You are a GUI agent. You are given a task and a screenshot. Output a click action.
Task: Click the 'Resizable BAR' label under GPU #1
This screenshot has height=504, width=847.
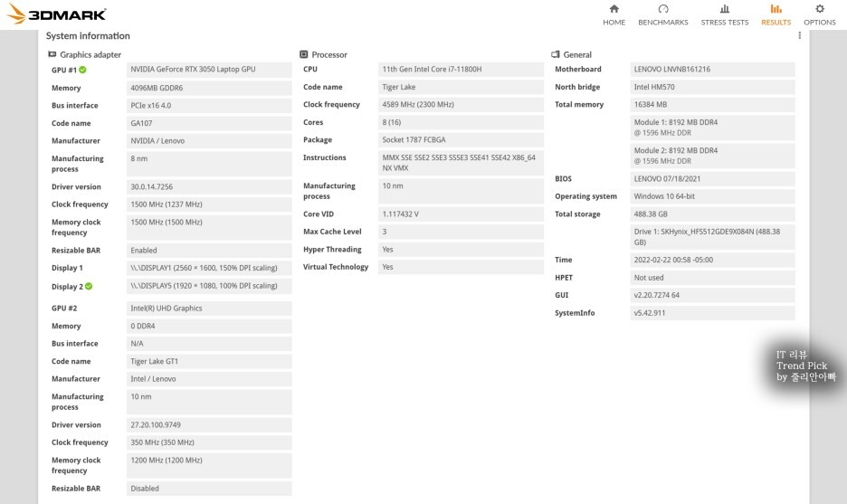pos(76,251)
